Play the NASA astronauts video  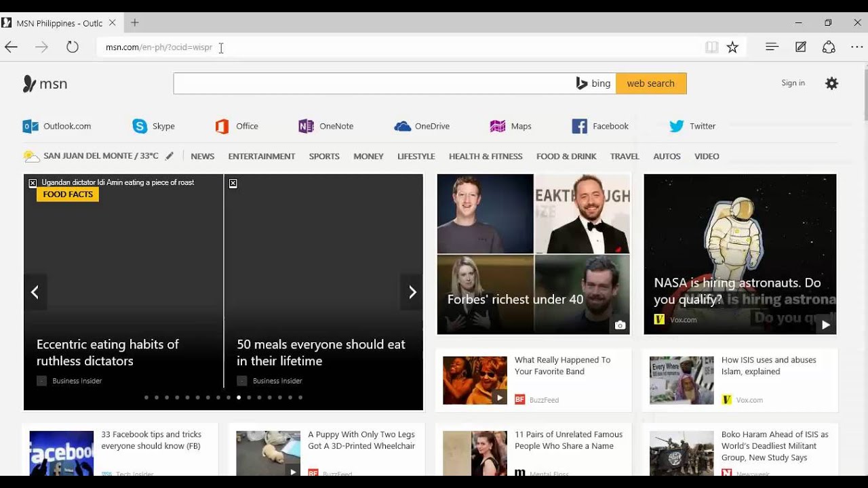point(825,325)
